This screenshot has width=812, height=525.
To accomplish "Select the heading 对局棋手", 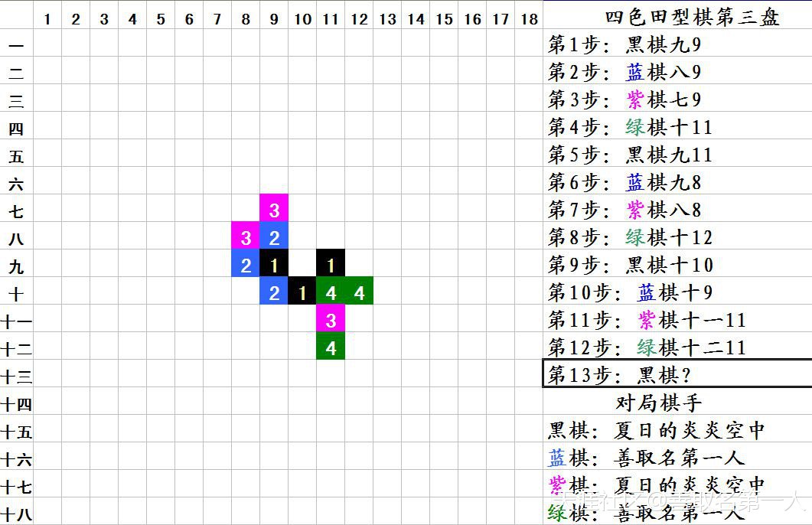I will [x=659, y=403].
